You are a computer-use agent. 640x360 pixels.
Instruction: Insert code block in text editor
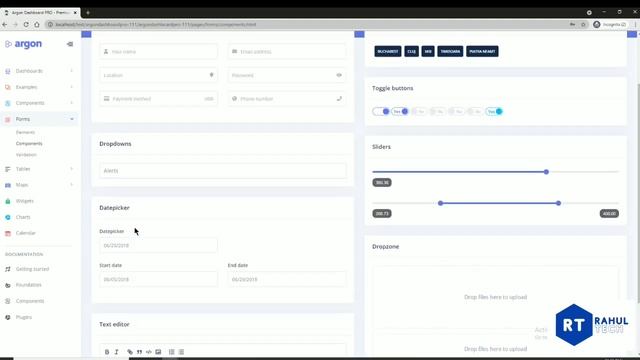(x=149, y=352)
